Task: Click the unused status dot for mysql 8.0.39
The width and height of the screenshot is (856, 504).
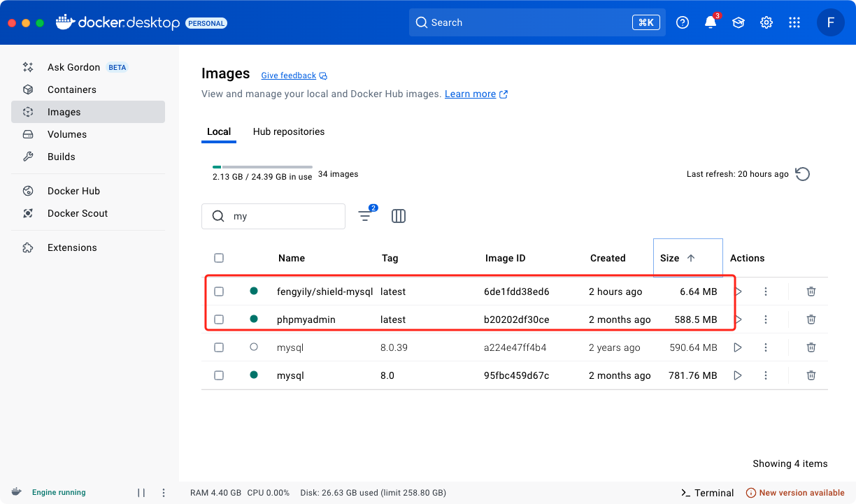Action: point(254,347)
